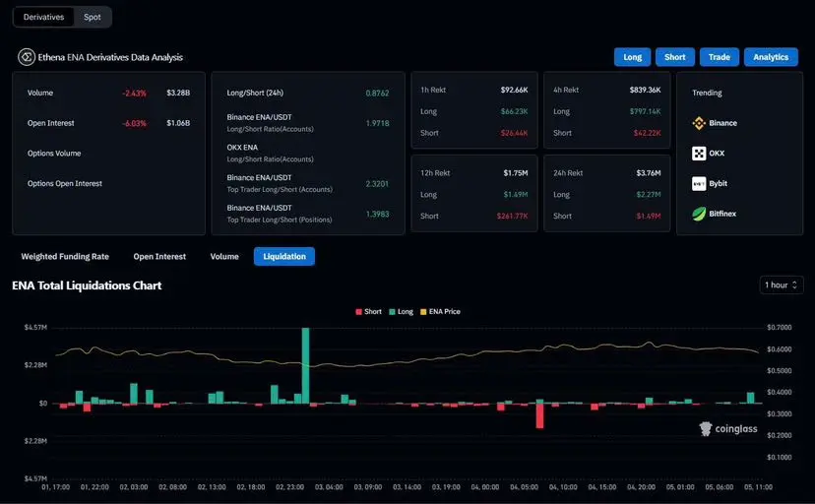Click the 24h Rekt total $3.76M
Image resolution: width=815 pixels, height=504 pixels.
tap(649, 173)
